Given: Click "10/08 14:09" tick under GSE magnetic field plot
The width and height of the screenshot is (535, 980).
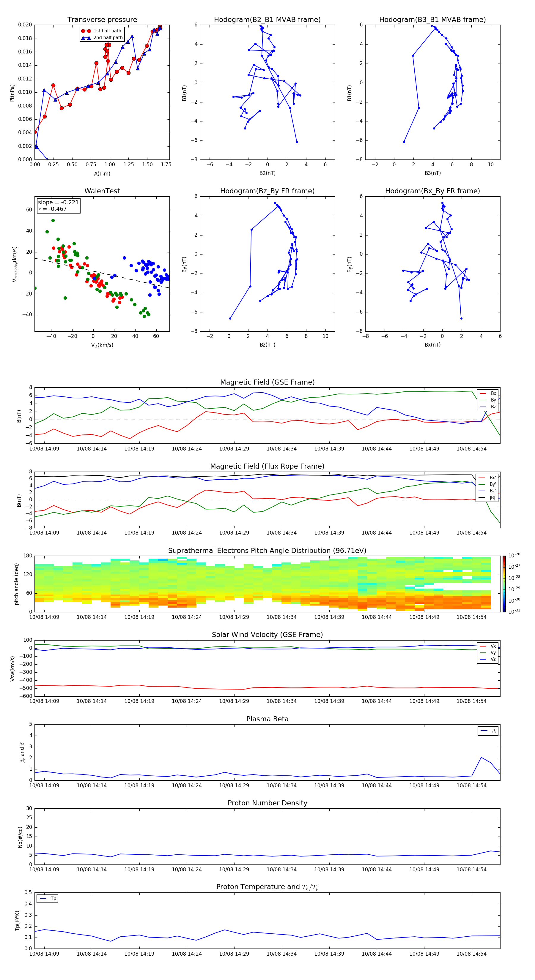Looking at the screenshot, I should click(44, 448).
